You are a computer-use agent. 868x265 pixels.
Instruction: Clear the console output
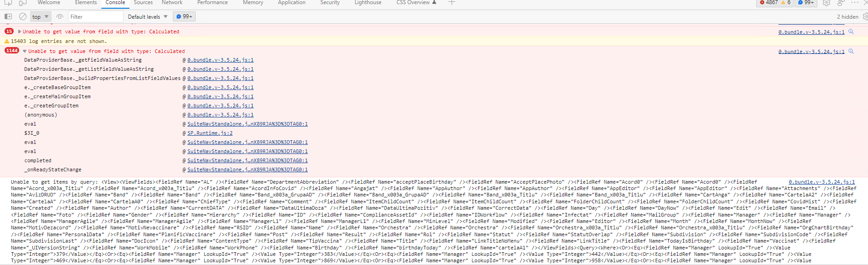(x=23, y=16)
